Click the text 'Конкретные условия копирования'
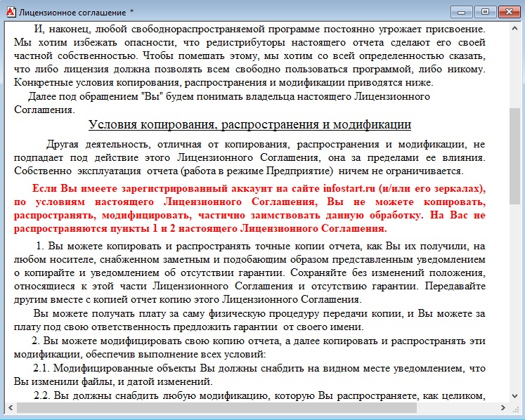Viewport: 525px width, 420px height. (x=98, y=82)
